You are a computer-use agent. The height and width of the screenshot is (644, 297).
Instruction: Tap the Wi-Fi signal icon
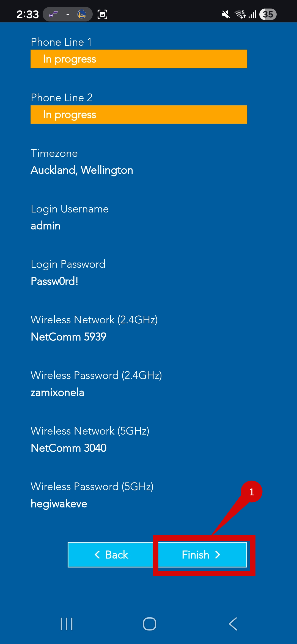point(240,14)
